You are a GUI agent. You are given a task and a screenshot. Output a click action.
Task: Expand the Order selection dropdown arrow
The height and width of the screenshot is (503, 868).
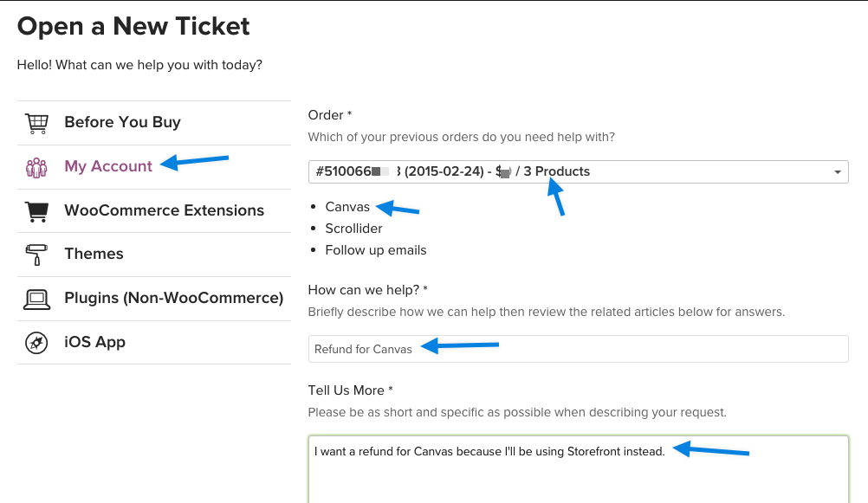pyautogui.click(x=838, y=172)
